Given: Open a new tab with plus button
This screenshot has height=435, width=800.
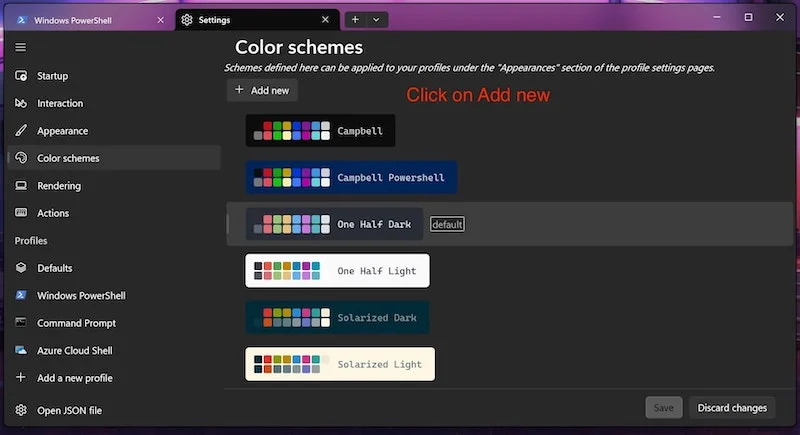Looking at the screenshot, I should (x=355, y=19).
